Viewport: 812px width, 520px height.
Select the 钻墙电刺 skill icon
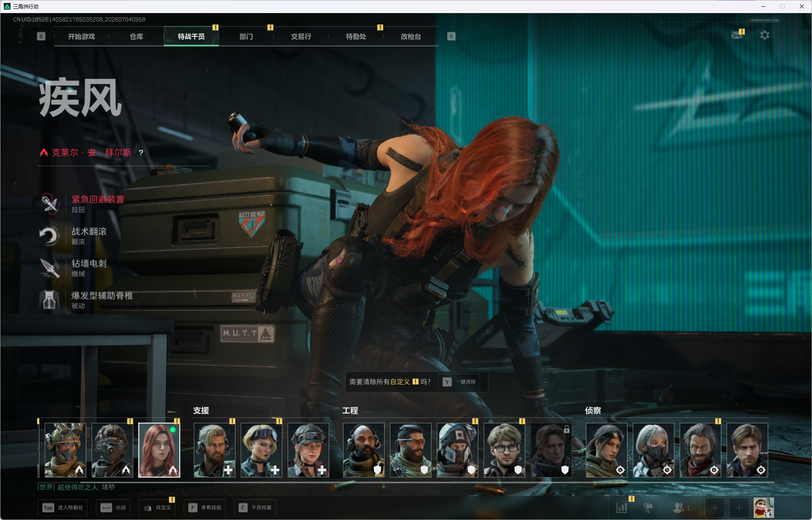click(x=50, y=268)
